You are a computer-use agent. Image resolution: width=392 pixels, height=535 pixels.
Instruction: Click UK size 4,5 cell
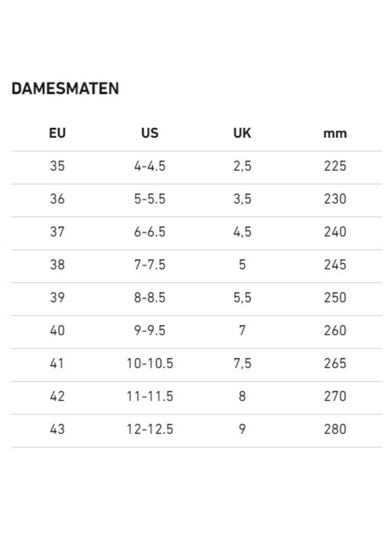coord(242,232)
